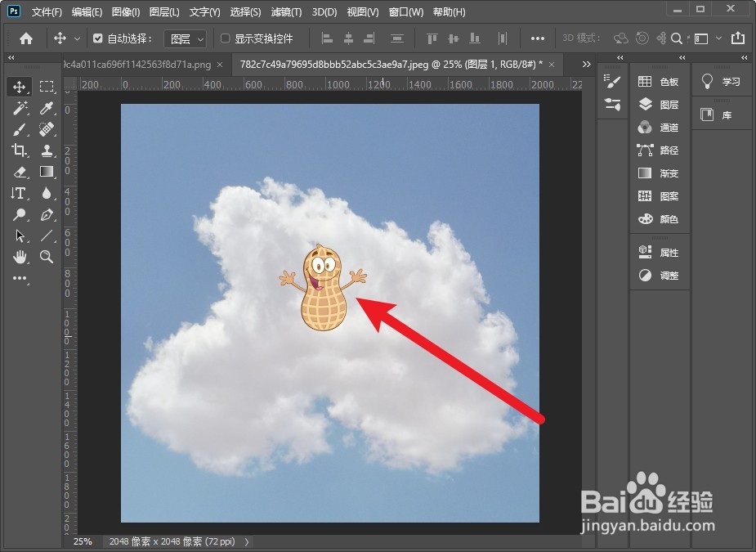Open the 文件(F) menu
This screenshot has height=552, width=756.
coord(47,11)
